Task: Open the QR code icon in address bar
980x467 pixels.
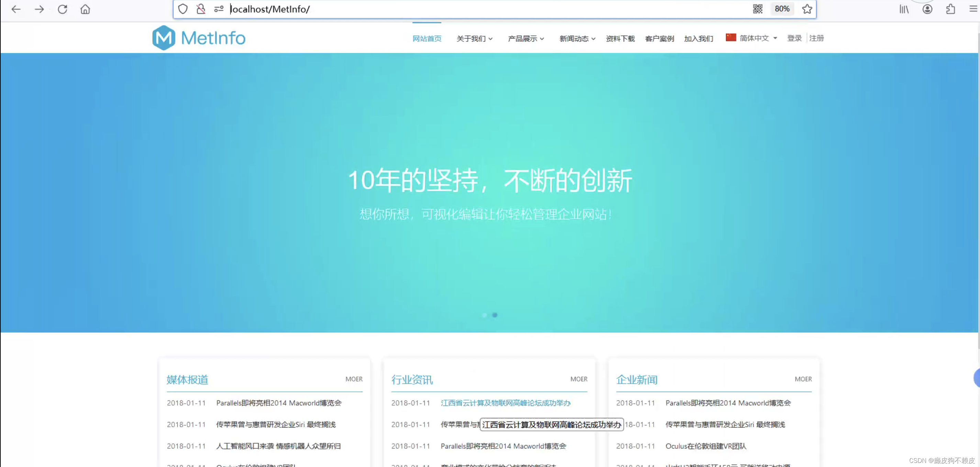Action: click(x=757, y=9)
